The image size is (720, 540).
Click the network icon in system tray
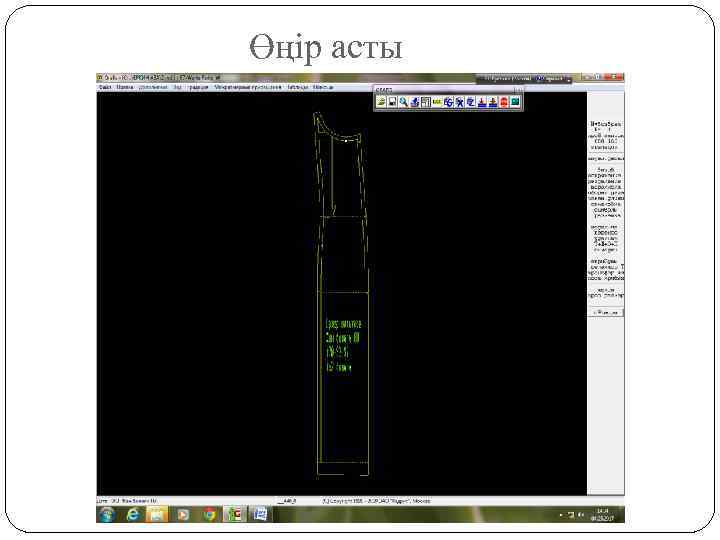pyautogui.click(x=571, y=515)
